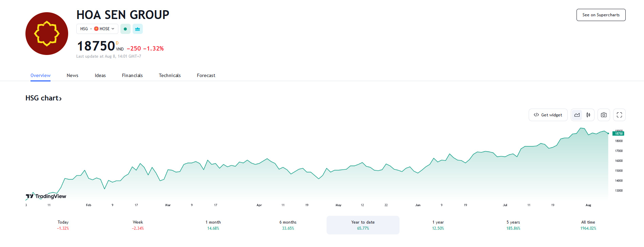Click the See on Supercharts button
Viewport: 644px width, 247px height.
(x=601, y=15)
